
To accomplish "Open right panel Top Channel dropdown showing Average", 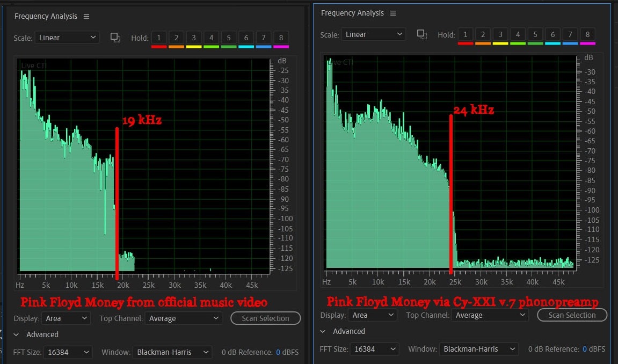I will 490,315.
